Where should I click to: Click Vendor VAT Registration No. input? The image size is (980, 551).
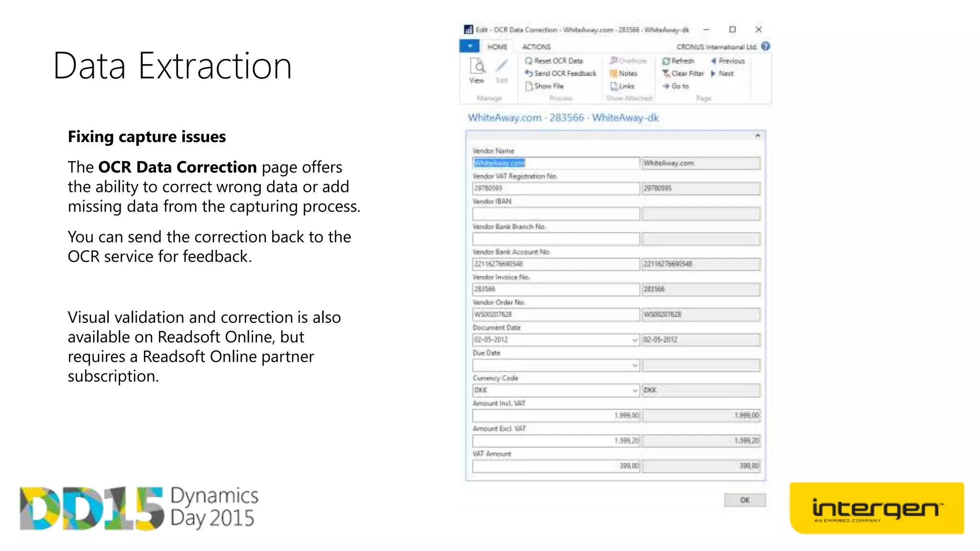tap(556, 188)
